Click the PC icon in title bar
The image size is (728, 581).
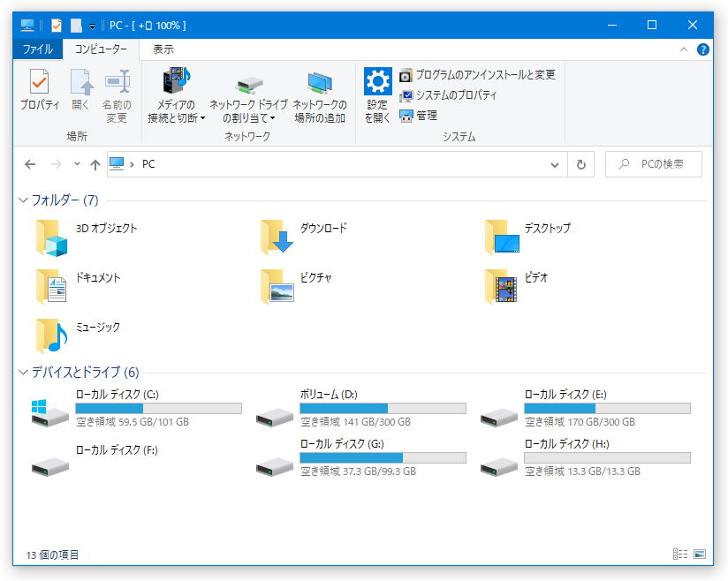click(27, 26)
